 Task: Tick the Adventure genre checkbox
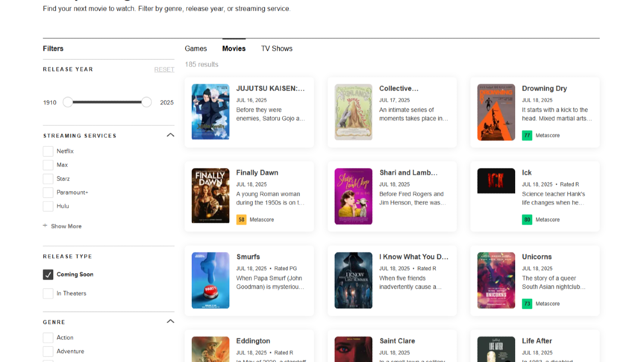coord(48,351)
